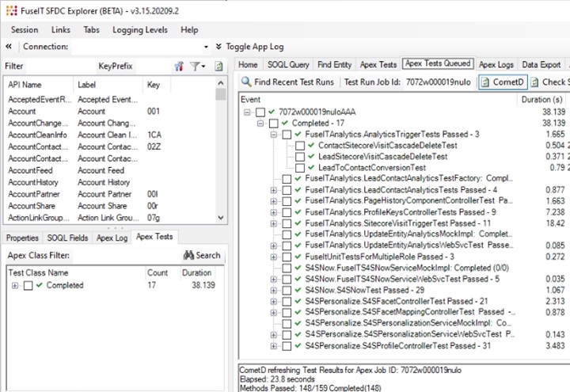Viewport: 570px width, 392px height.
Task: Click the Test Run Job Id field
Action: coord(438,82)
